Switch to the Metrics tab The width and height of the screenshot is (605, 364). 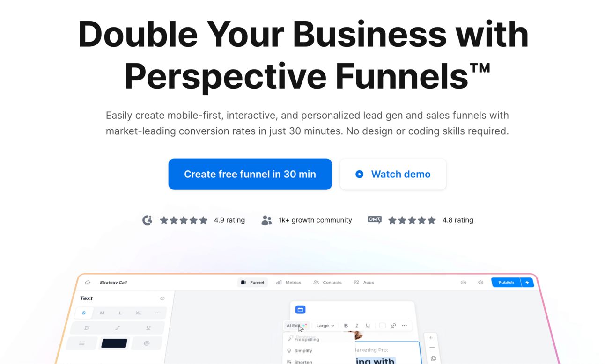[x=289, y=283]
